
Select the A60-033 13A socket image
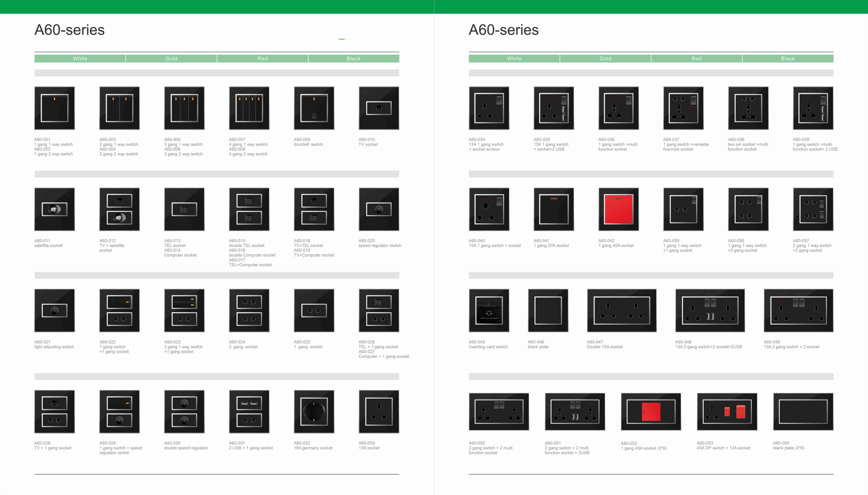tap(379, 412)
